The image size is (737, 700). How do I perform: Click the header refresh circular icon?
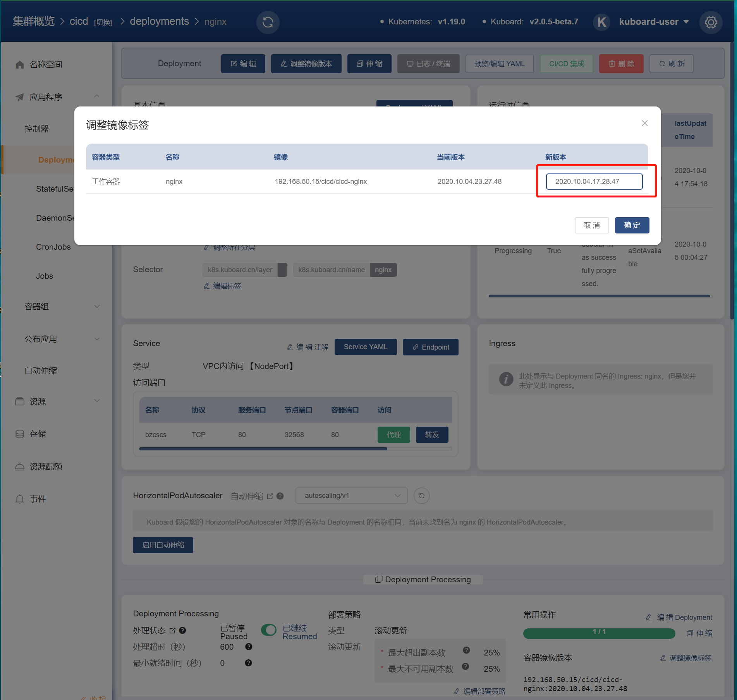tap(268, 22)
